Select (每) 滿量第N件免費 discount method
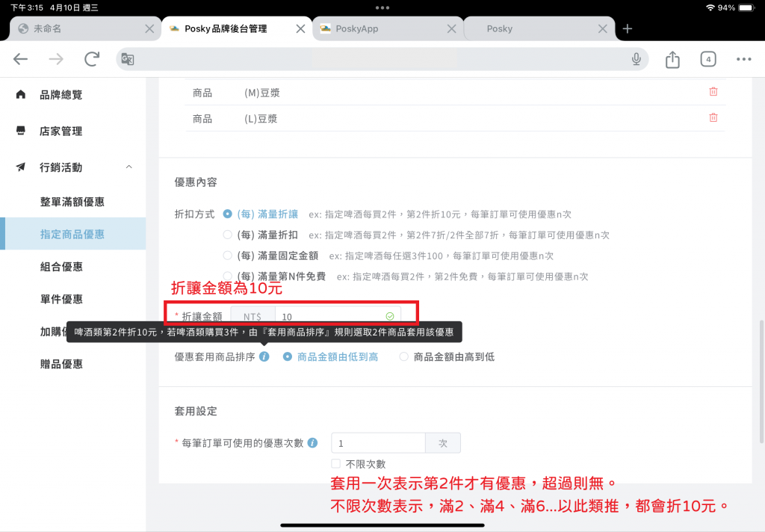The image size is (765, 532). pos(227,276)
